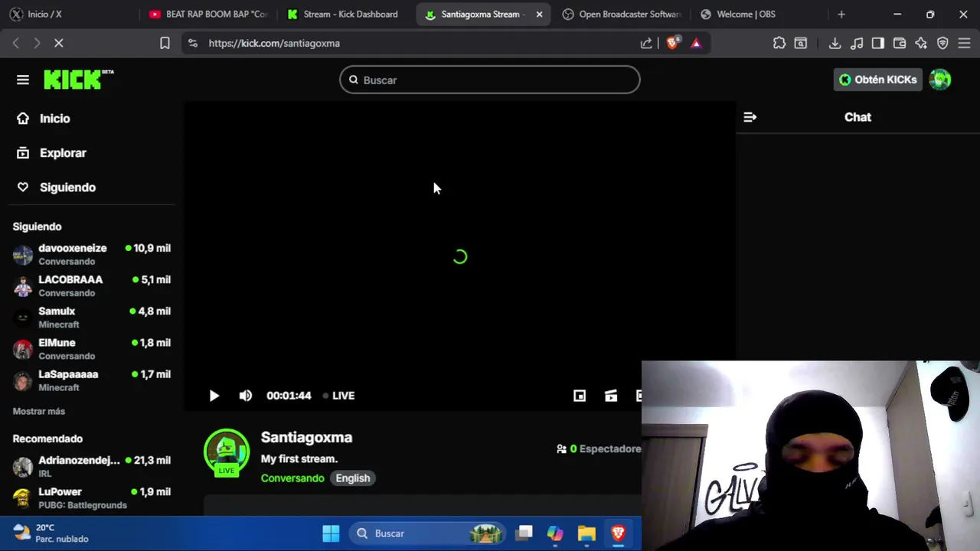Go forward in browser history
Image resolution: width=980 pixels, height=551 pixels.
(x=36, y=44)
